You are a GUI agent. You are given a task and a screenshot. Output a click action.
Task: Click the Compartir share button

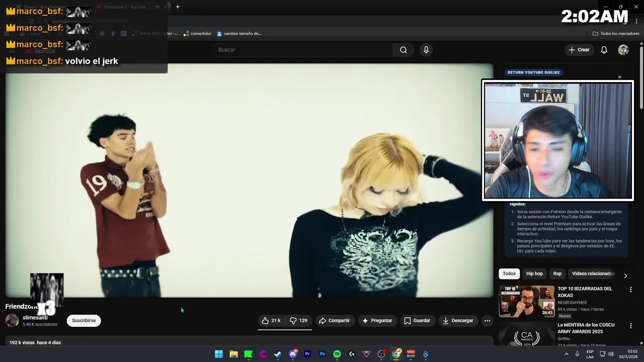[x=335, y=321]
